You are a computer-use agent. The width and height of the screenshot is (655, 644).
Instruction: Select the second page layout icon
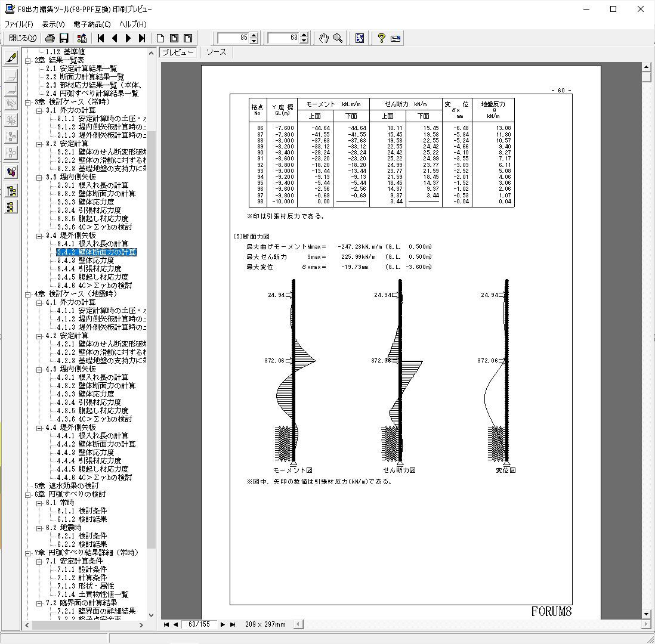click(x=174, y=38)
